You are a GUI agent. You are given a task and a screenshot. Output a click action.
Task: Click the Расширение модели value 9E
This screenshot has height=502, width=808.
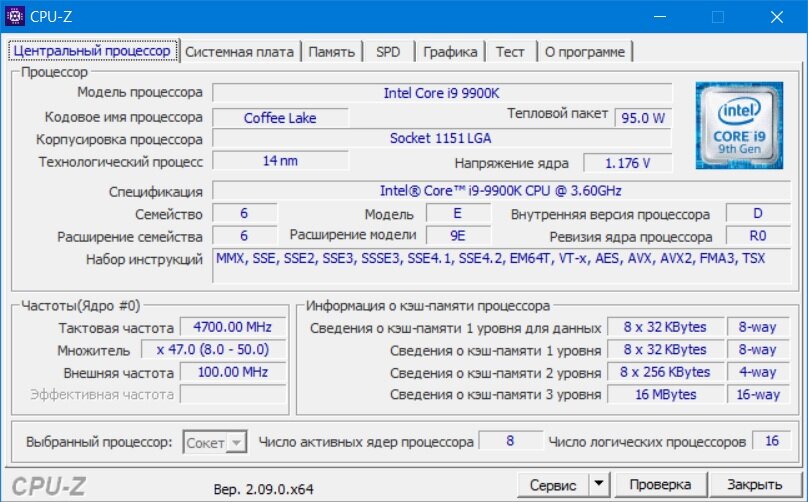tap(458, 236)
